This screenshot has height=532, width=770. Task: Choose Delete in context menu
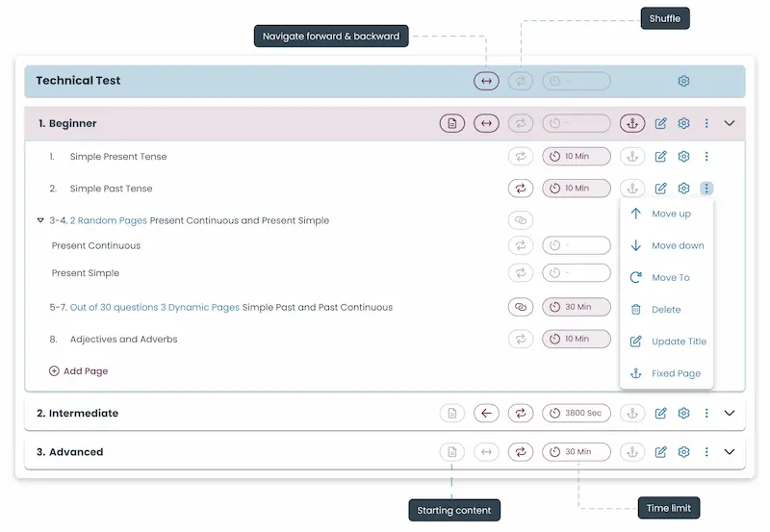666,309
